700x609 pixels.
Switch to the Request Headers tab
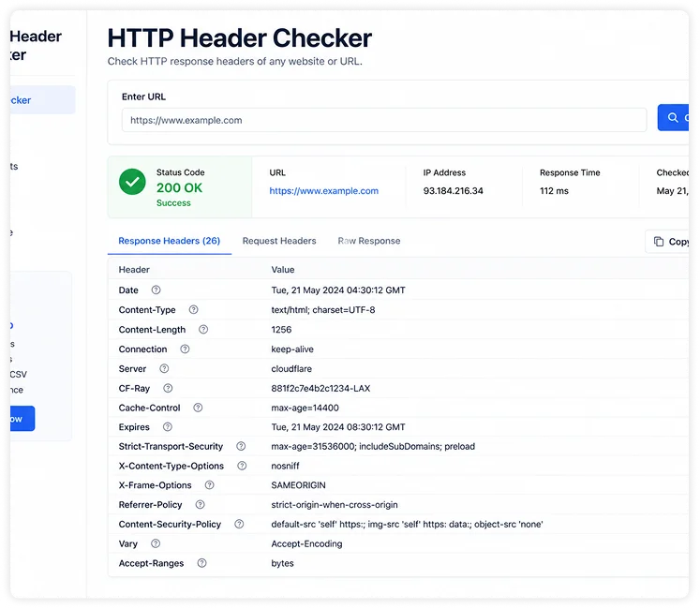tap(279, 241)
